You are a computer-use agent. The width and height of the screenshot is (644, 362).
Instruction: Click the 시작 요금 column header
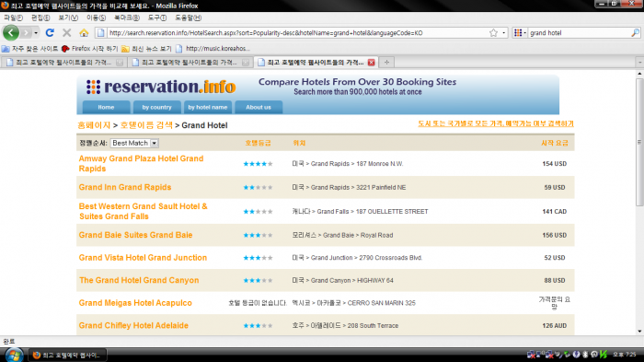(555, 143)
